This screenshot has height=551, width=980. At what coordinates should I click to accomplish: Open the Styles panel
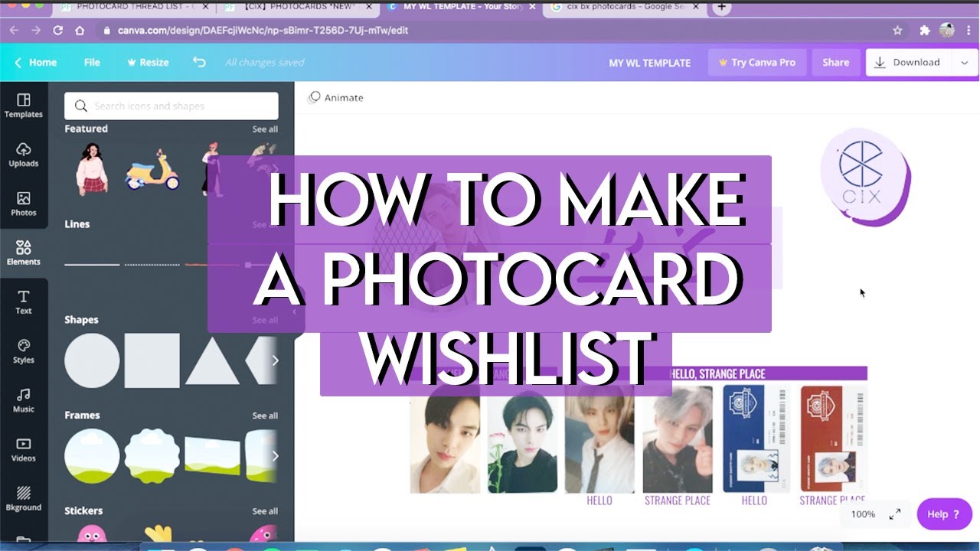click(x=24, y=351)
